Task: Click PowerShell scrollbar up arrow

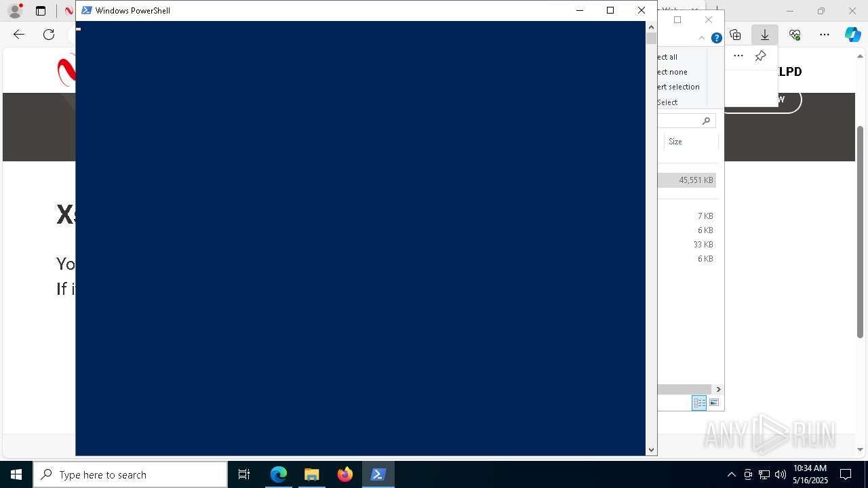Action: (651, 26)
